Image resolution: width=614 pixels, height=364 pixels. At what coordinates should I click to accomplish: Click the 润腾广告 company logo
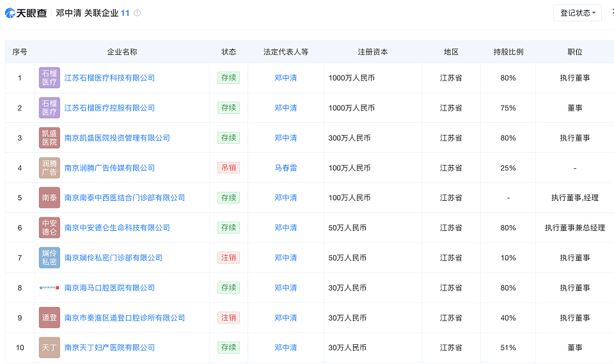click(x=49, y=168)
